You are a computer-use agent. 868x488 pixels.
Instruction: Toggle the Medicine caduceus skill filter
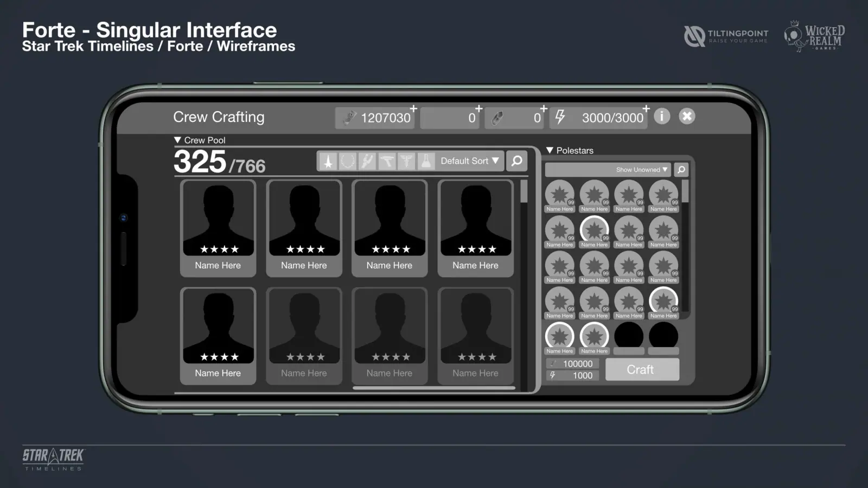pyautogui.click(x=406, y=161)
